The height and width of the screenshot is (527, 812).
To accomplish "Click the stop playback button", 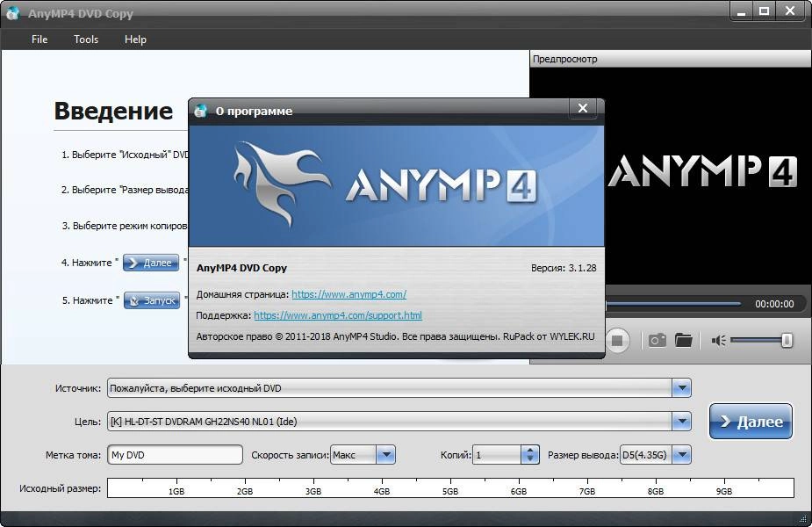I will point(617,341).
